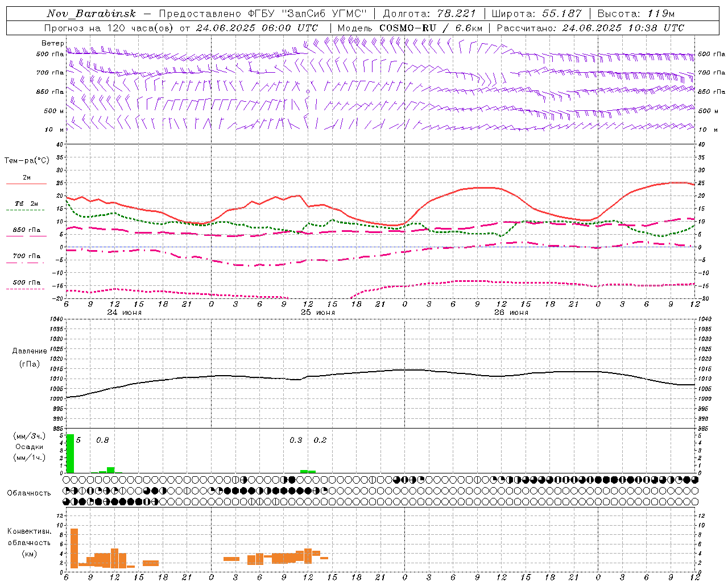
Task: Click the forecast start 24.06.2025 06:00 UTC
Action: pyautogui.click(x=257, y=28)
